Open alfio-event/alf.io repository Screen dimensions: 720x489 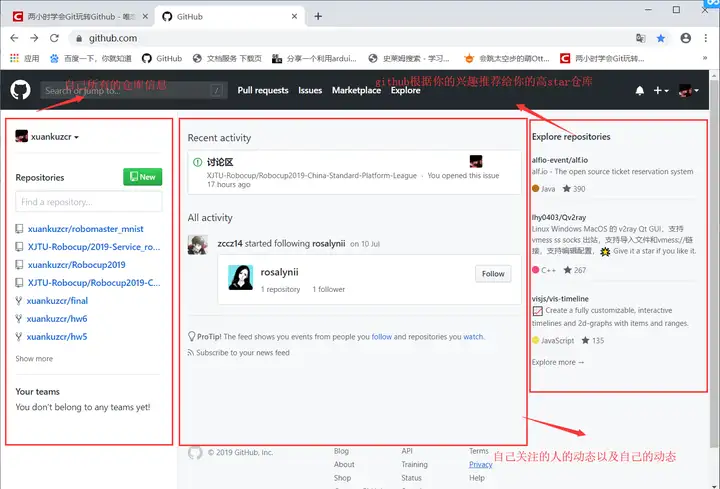click(560, 160)
